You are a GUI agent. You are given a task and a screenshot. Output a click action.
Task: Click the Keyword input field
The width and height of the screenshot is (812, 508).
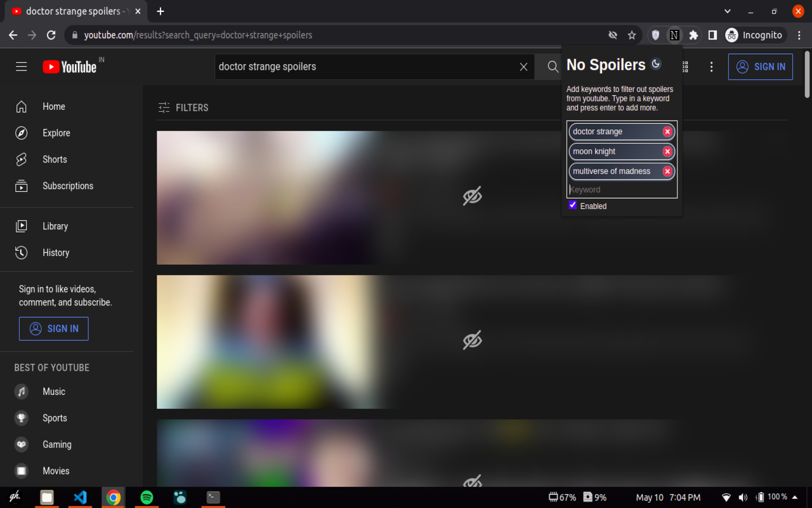pos(621,189)
